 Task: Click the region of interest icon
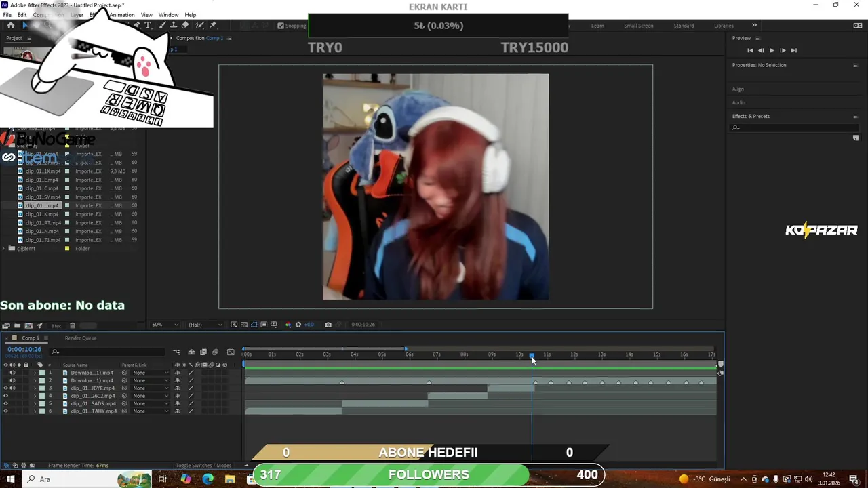264,325
